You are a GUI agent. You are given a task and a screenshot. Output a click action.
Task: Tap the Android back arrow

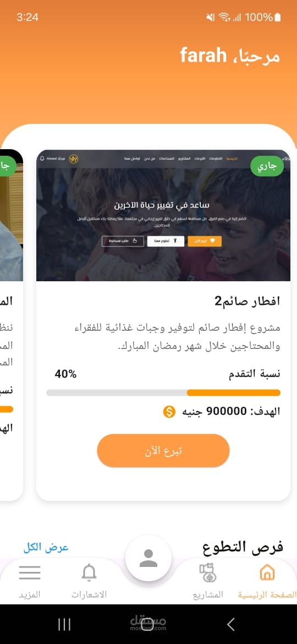point(231,624)
